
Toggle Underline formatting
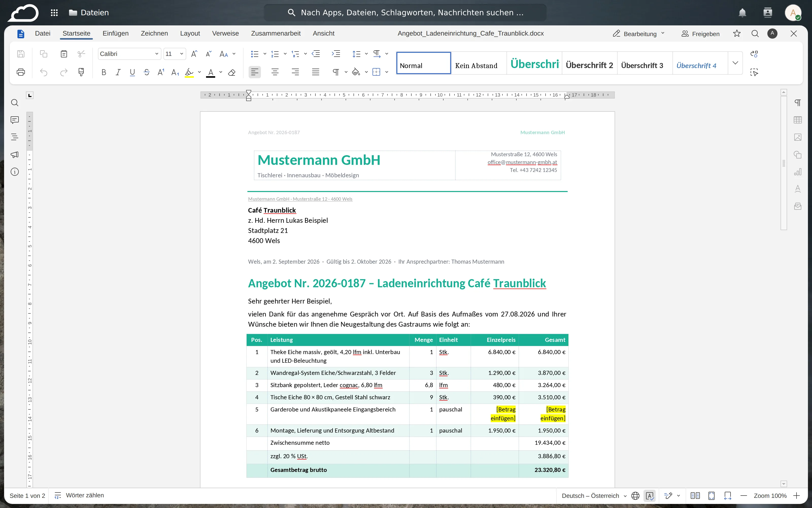(x=132, y=72)
